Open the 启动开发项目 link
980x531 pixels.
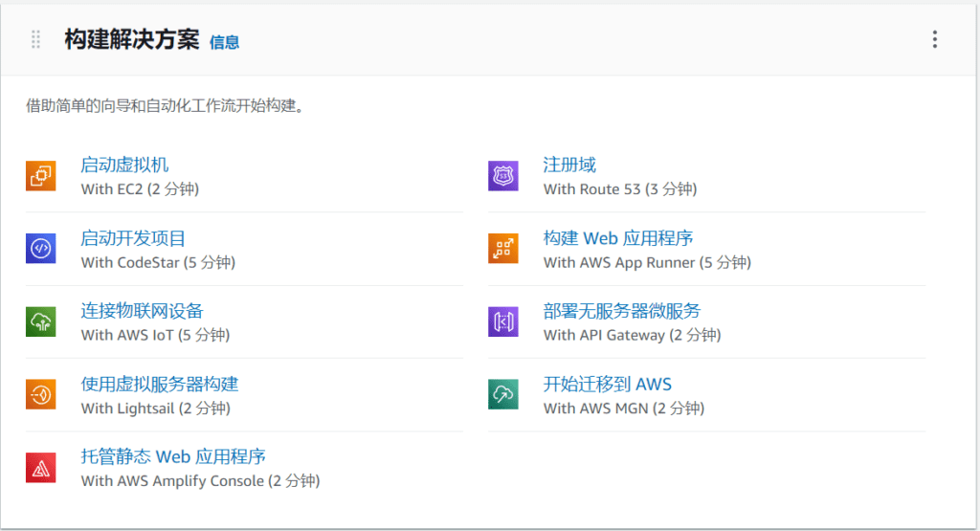pos(133,238)
